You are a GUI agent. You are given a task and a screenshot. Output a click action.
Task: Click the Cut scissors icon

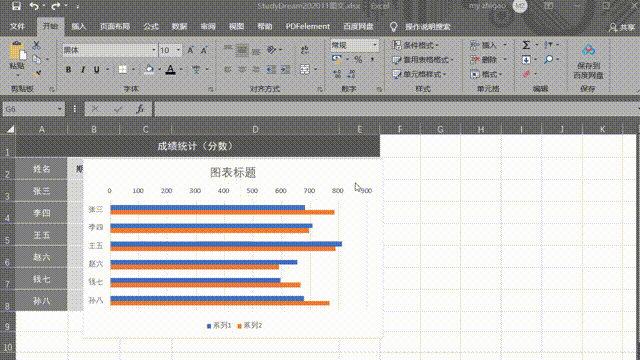coord(37,45)
